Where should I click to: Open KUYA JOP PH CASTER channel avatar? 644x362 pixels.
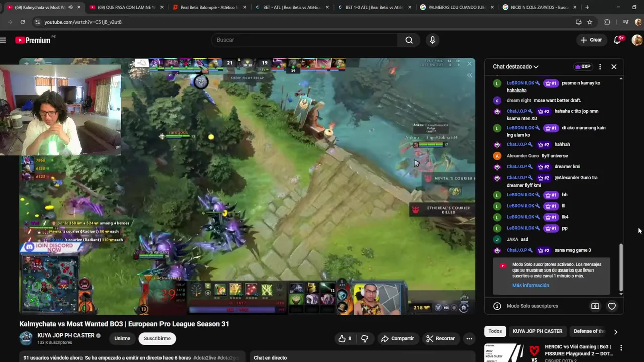pyautogui.click(x=26, y=338)
